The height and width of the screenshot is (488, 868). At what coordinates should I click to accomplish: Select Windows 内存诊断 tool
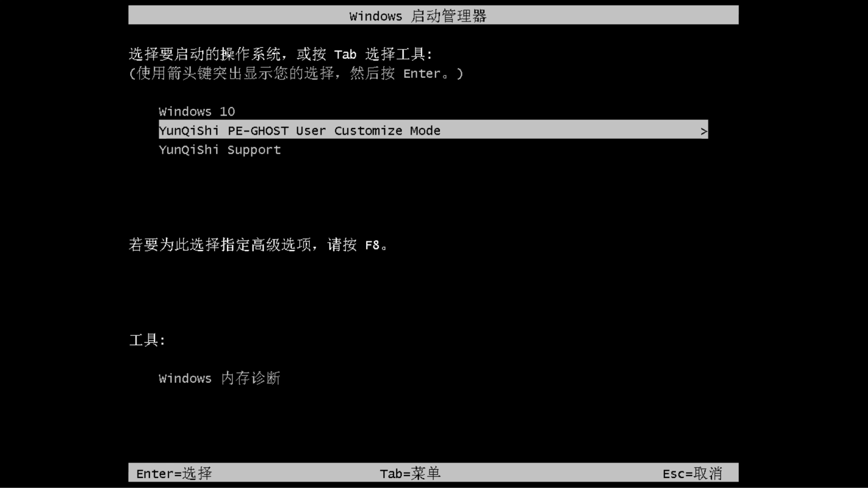point(219,378)
